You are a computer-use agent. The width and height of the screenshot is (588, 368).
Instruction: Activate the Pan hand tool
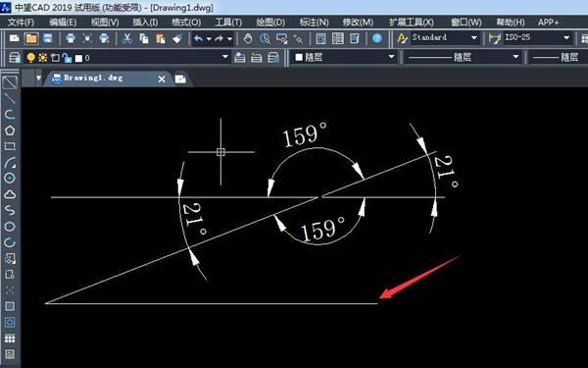tap(248, 38)
